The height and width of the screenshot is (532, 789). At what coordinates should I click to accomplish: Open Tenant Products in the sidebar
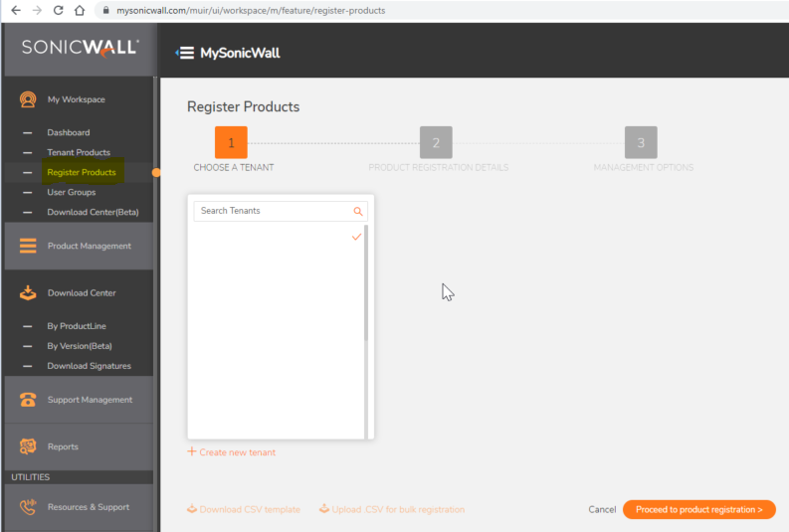(78, 152)
